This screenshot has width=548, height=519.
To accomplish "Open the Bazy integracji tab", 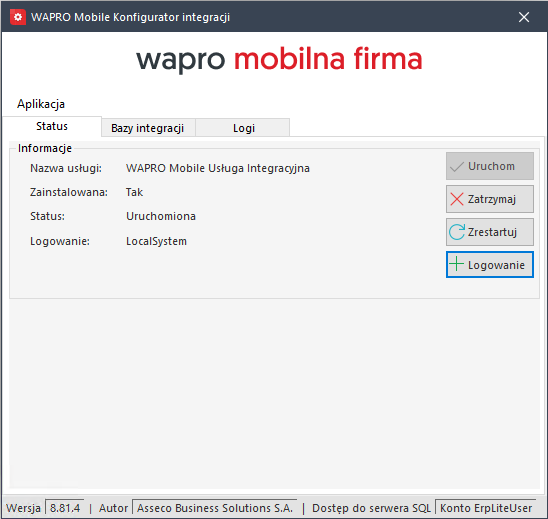I will point(148,128).
